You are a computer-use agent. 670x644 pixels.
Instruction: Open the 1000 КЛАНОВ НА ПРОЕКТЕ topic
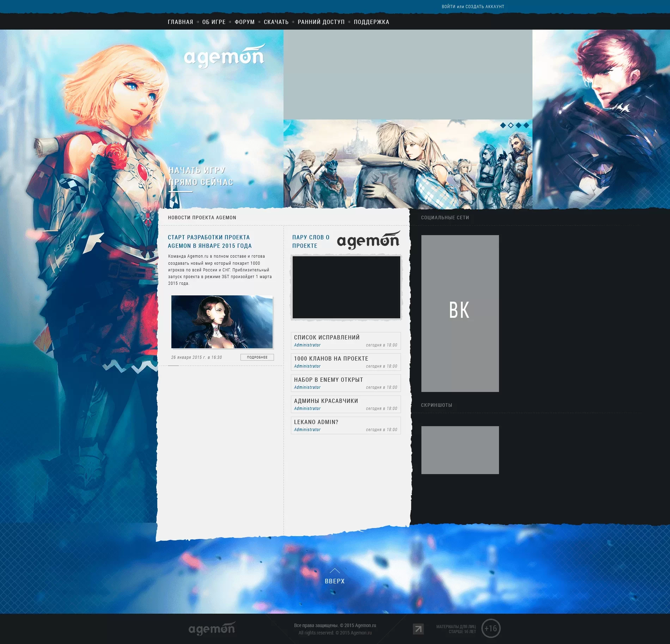tap(331, 358)
